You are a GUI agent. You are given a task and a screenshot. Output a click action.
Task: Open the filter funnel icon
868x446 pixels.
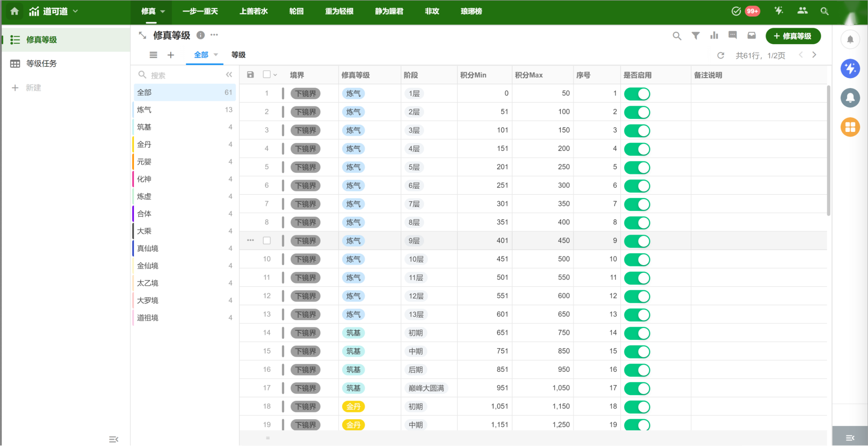point(696,36)
